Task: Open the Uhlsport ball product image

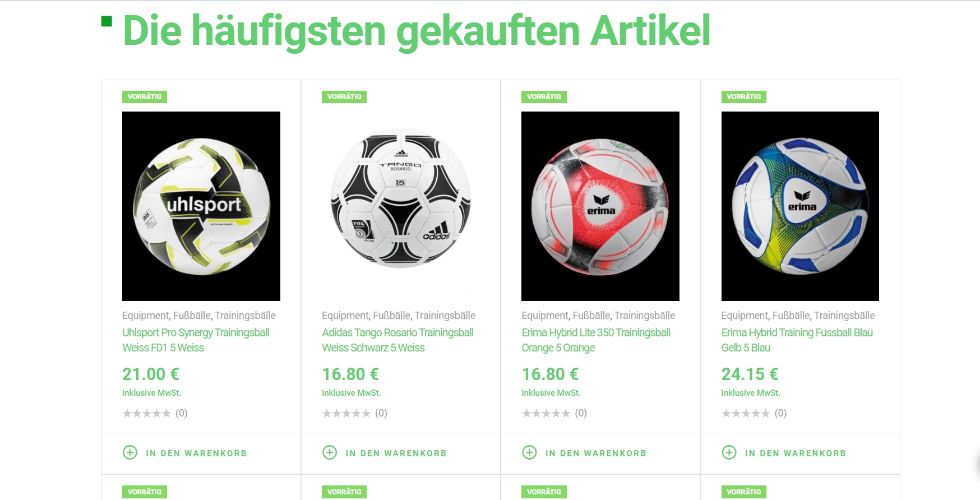Action: (201, 206)
